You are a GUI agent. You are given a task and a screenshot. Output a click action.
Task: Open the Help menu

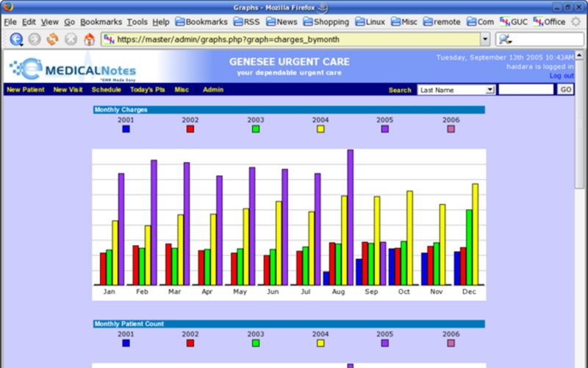coord(161,22)
